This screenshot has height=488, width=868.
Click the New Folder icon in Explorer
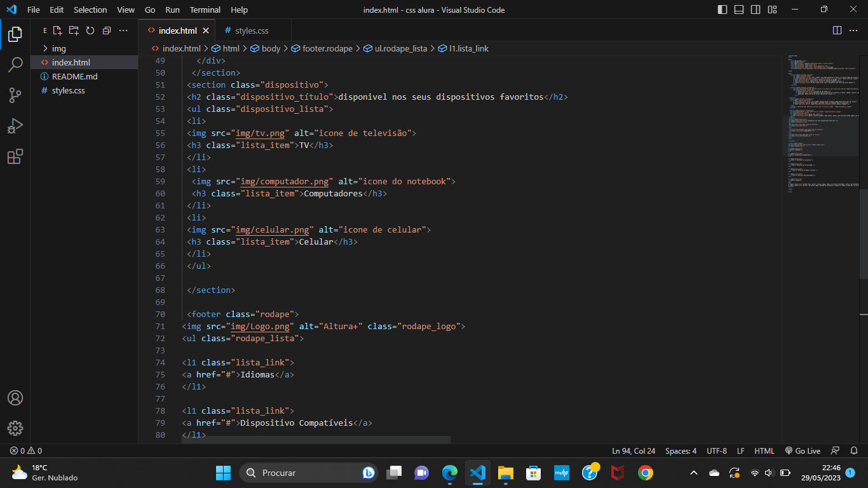click(74, 30)
